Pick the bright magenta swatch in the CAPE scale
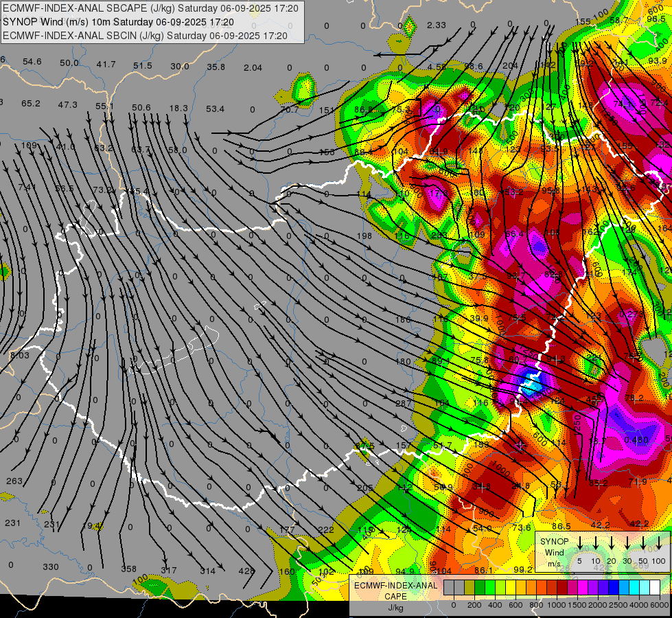This screenshot has width=672, height=618. pos(583,587)
